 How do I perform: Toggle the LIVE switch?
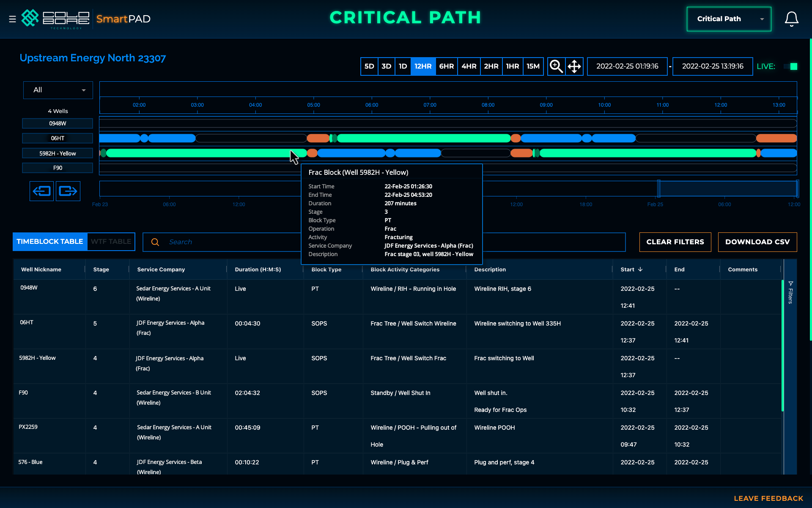790,66
